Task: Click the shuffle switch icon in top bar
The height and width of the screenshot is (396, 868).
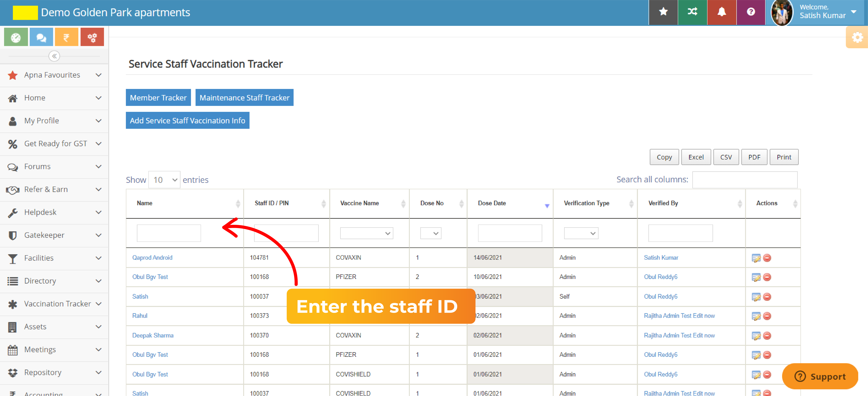Action: pos(692,12)
